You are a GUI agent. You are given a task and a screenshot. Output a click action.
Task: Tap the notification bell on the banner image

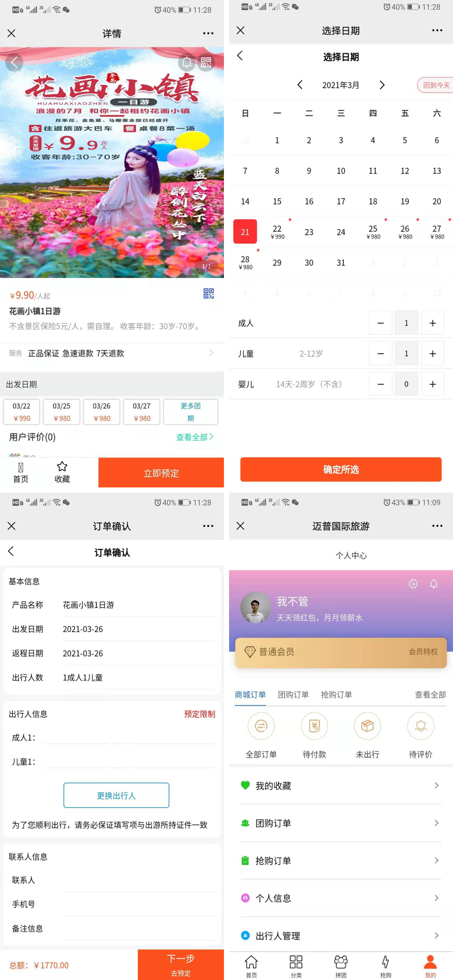(187, 63)
